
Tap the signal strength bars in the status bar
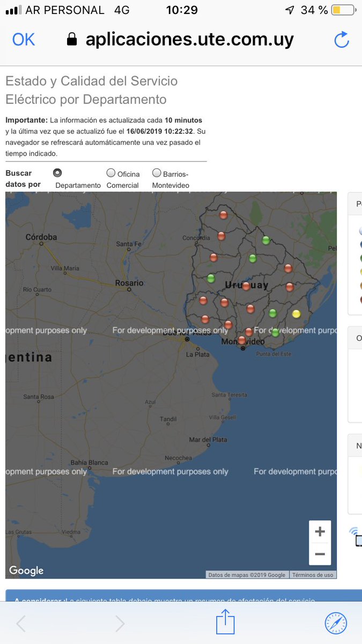click(x=13, y=10)
